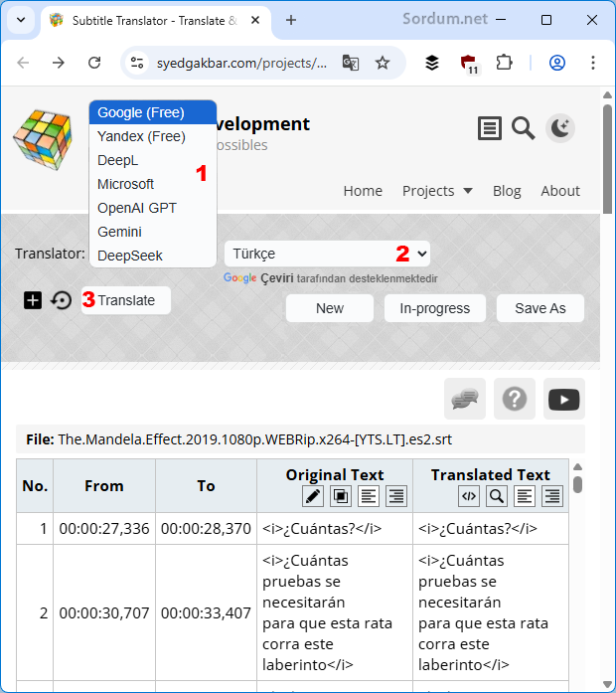Click the search icon under Translated Text
This screenshot has width=616, height=693.
pyautogui.click(x=497, y=496)
